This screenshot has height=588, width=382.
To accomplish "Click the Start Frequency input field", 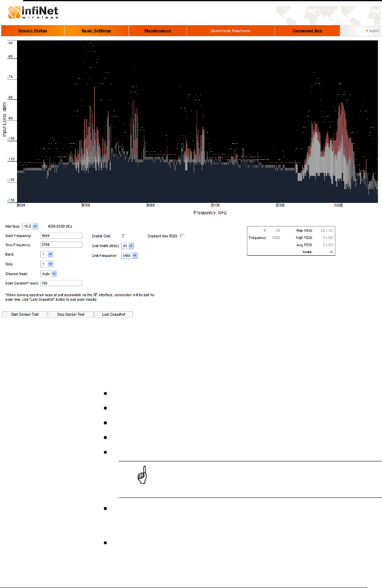I will pyautogui.click(x=61, y=236).
